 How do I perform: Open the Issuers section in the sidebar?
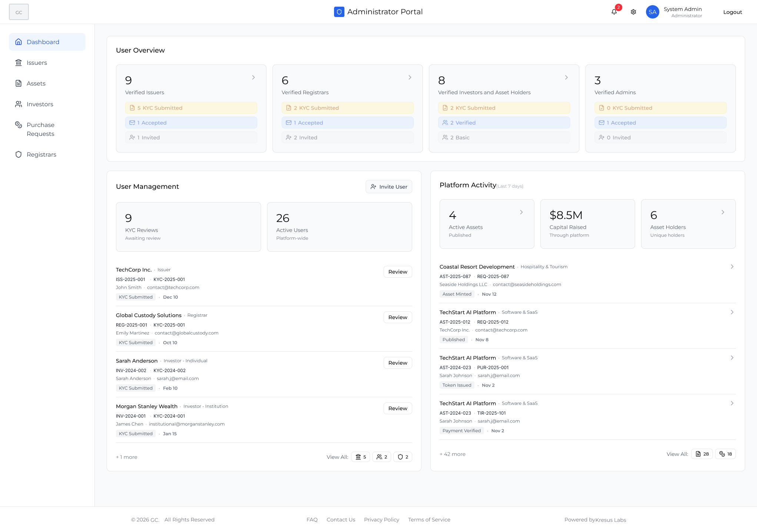click(x=37, y=63)
